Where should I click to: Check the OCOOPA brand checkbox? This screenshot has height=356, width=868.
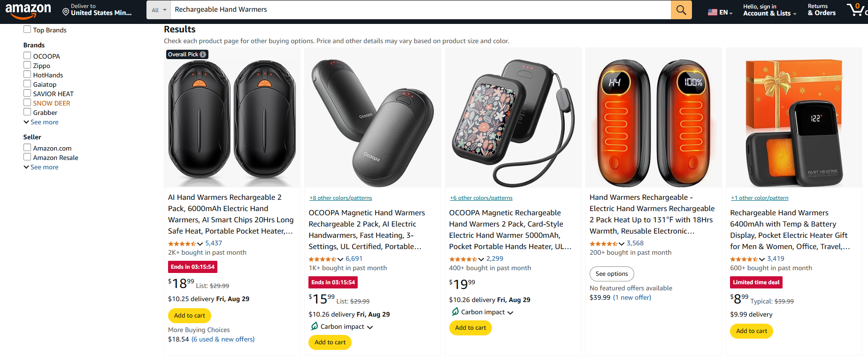(x=27, y=55)
